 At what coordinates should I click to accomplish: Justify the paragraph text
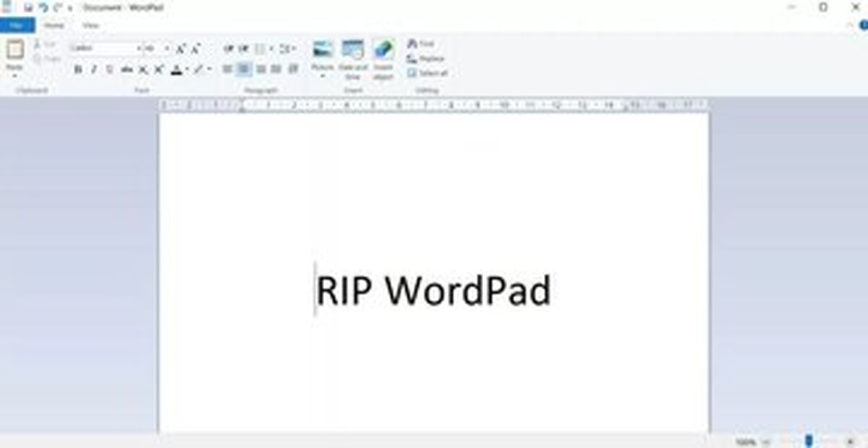click(276, 69)
